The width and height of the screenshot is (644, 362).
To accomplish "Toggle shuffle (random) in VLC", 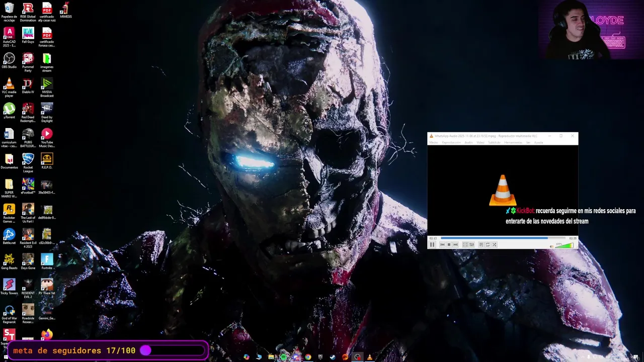I will [x=494, y=245].
